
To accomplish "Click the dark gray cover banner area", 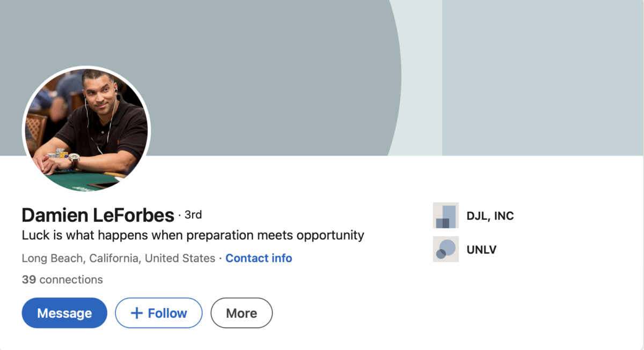I will click(x=241, y=54).
